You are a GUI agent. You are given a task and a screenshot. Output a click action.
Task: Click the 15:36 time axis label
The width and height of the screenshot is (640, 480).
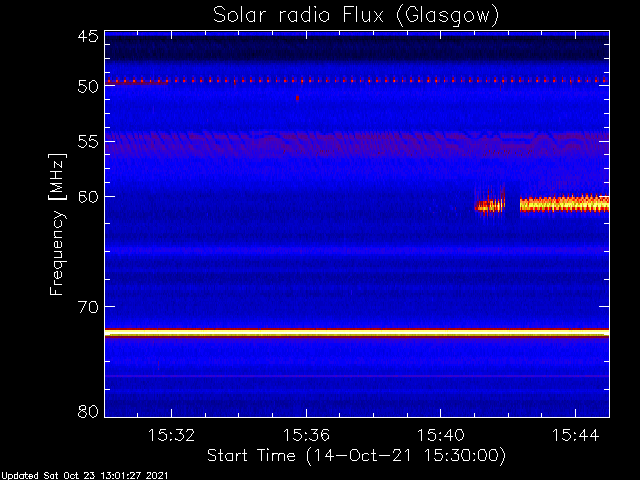coord(306,436)
